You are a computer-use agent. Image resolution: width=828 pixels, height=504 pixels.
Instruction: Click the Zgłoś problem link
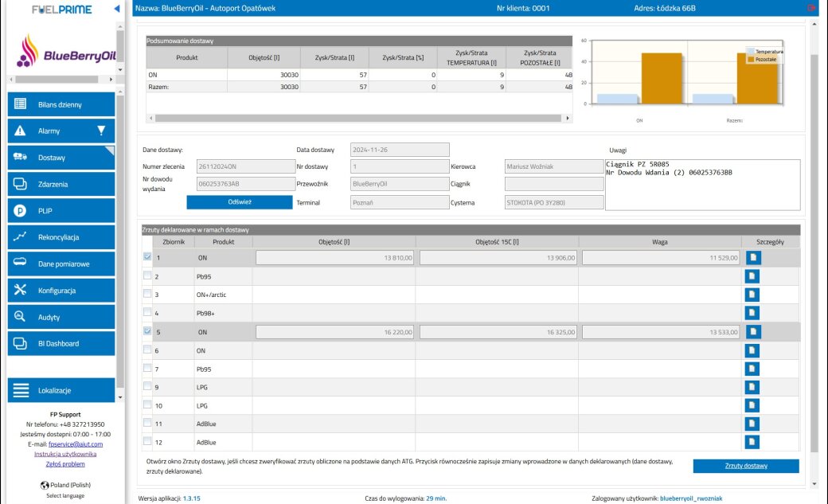[x=65, y=464]
